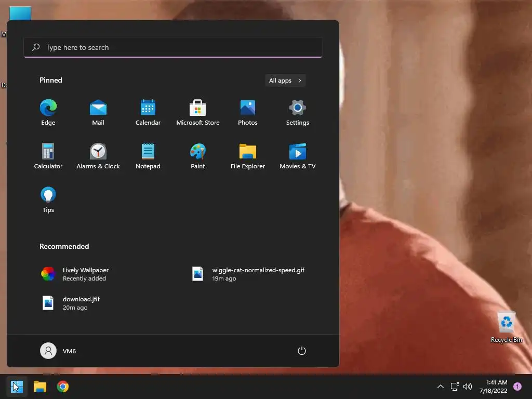The width and height of the screenshot is (532, 399).
Task: Click the Start button on taskbar
Action: point(17,387)
